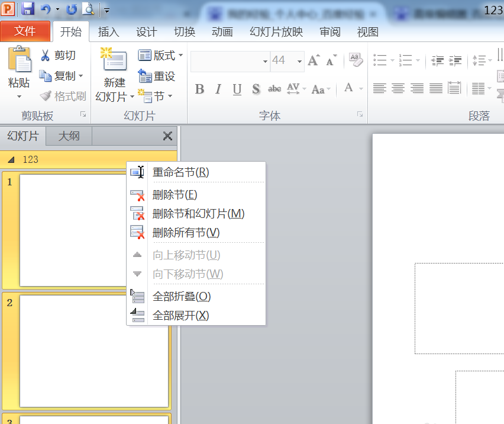504x424 pixels.
Task: Toggle underline on selected text
Action: (x=236, y=88)
